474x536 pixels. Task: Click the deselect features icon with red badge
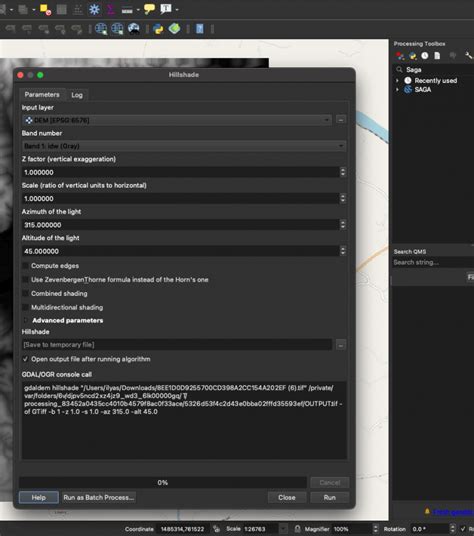(45, 10)
